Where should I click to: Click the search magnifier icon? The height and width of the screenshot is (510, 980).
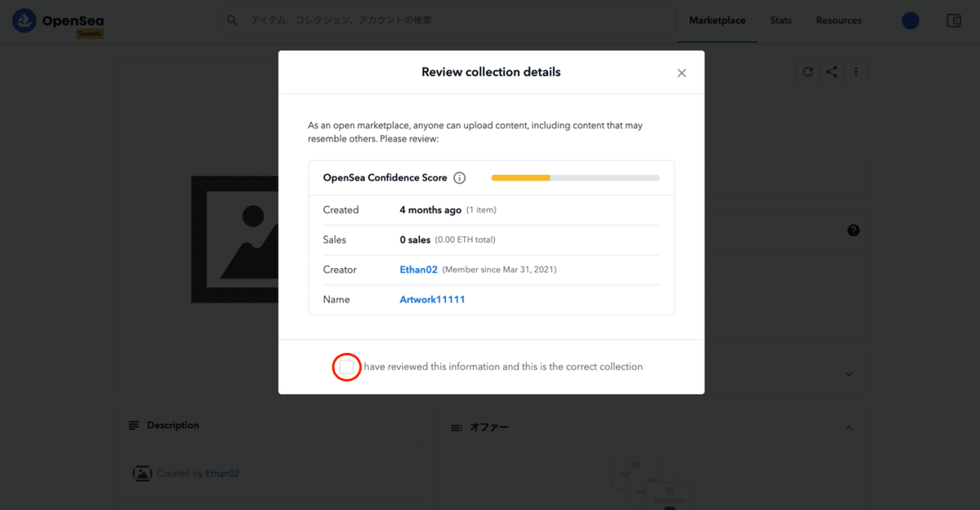tap(233, 20)
